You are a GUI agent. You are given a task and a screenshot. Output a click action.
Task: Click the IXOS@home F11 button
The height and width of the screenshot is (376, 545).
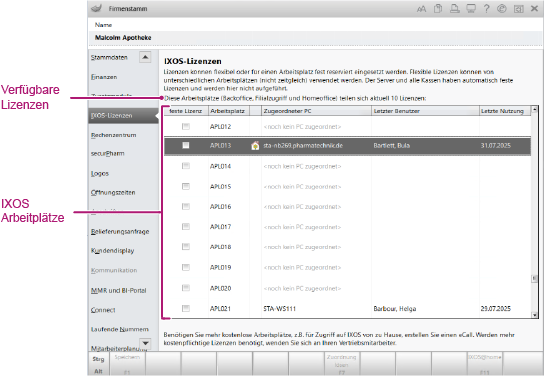(485, 364)
